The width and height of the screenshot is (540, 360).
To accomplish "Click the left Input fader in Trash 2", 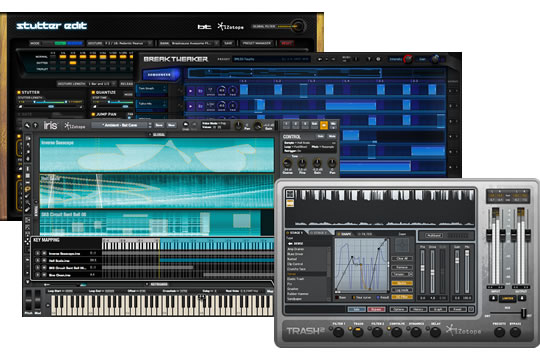I will click(488, 235).
